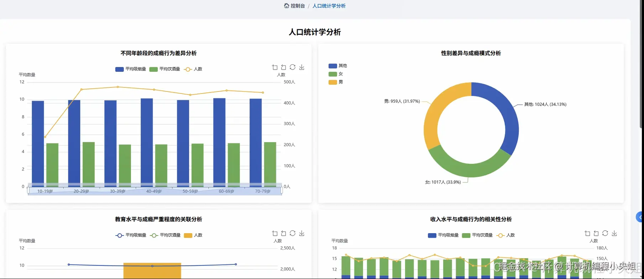Click zoom reset icon in age-group chart toolbox
This screenshot has height=279, width=644.
point(284,67)
